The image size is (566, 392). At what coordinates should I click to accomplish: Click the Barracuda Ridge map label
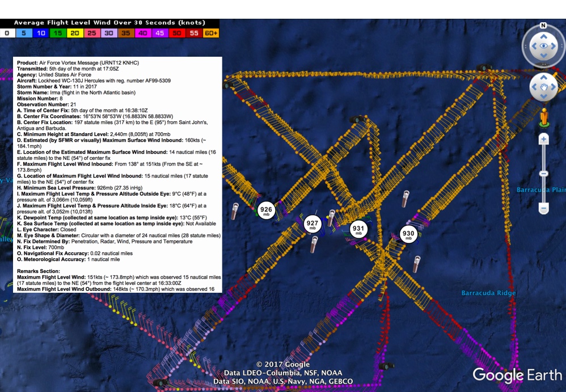click(x=488, y=293)
